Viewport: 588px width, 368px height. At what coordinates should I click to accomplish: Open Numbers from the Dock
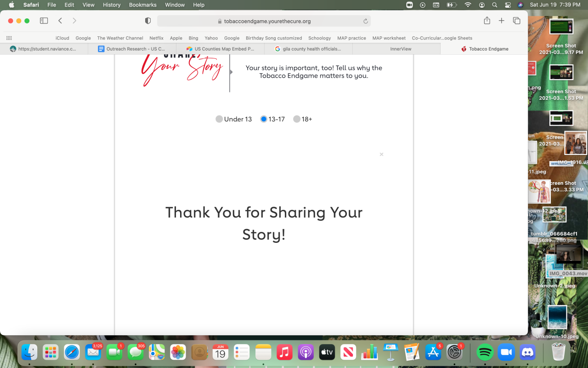(x=369, y=352)
